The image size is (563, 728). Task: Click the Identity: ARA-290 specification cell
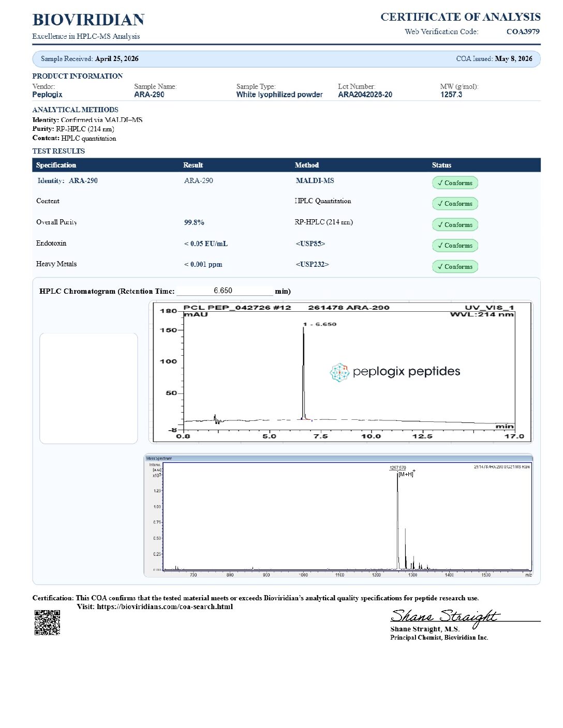(x=67, y=181)
